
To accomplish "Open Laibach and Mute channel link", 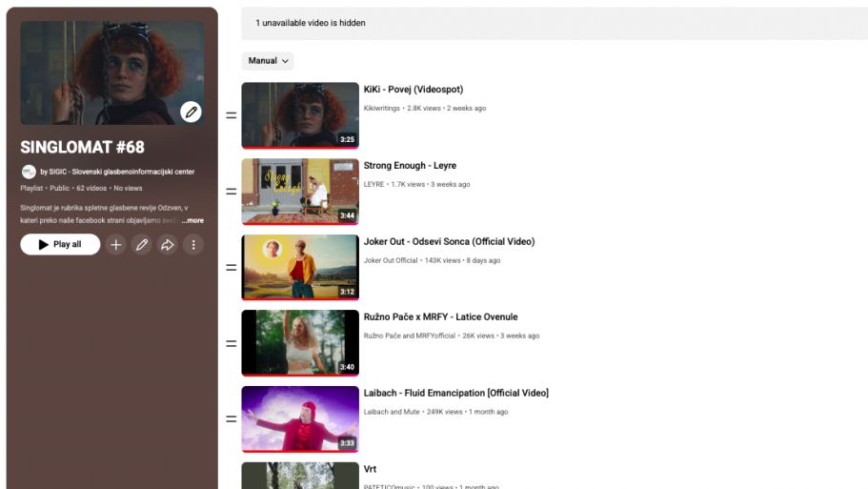I will coord(392,412).
